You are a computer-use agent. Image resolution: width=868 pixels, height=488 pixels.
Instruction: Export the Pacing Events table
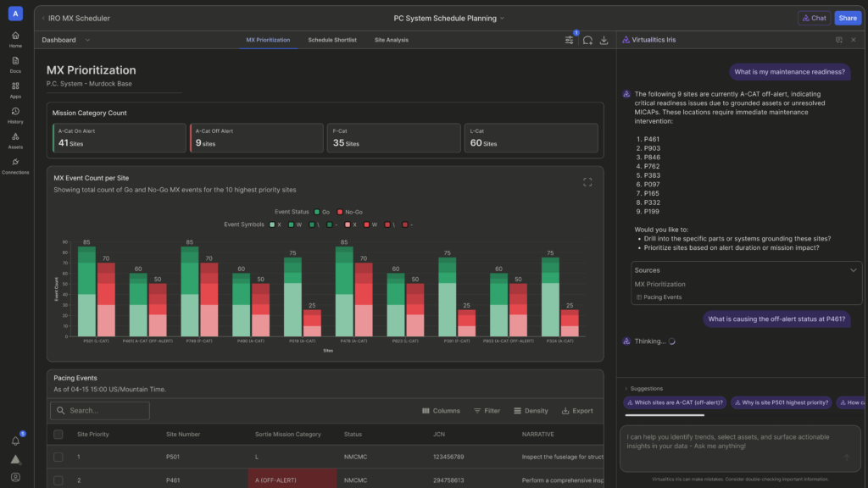577,411
